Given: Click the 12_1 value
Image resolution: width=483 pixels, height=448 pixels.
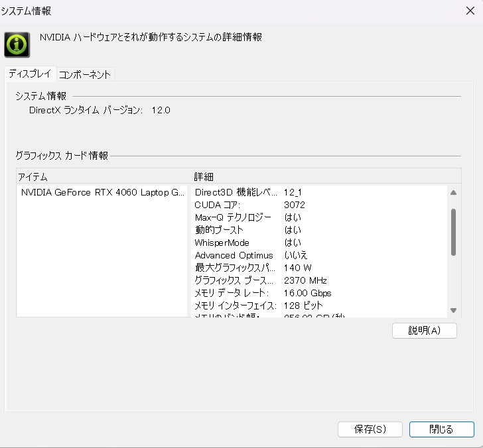Looking at the screenshot, I should point(293,193).
